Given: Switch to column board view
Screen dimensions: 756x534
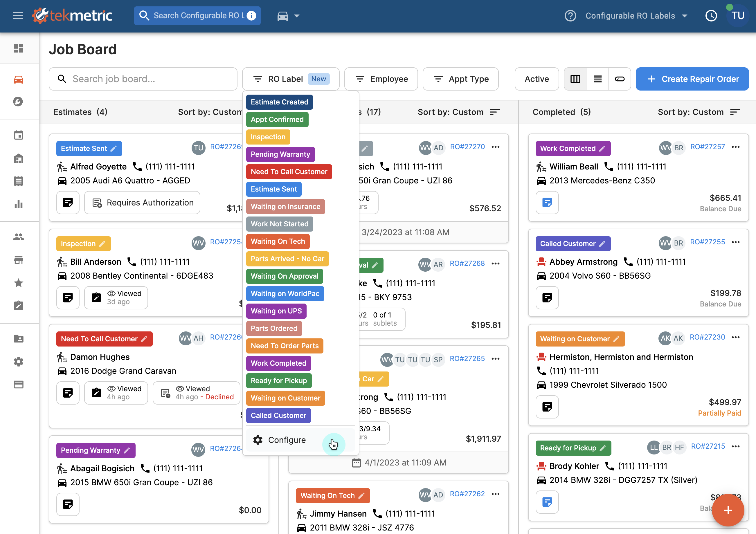Looking at the screenshot, I should click(x=575, y=79).
